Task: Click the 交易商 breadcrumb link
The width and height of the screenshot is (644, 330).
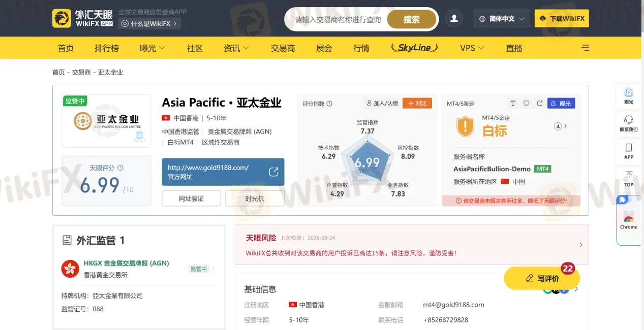Action: pyautogui.click(x=81, y=72)
